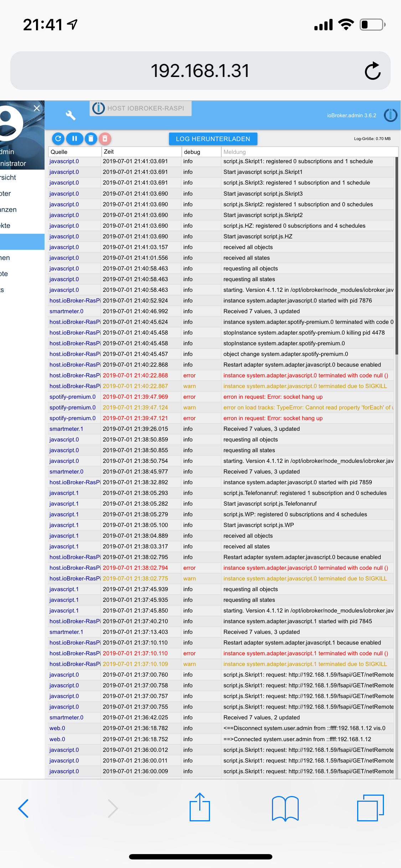
Task: Go back with Safari back arrow
Action: (x=24, y=808)
